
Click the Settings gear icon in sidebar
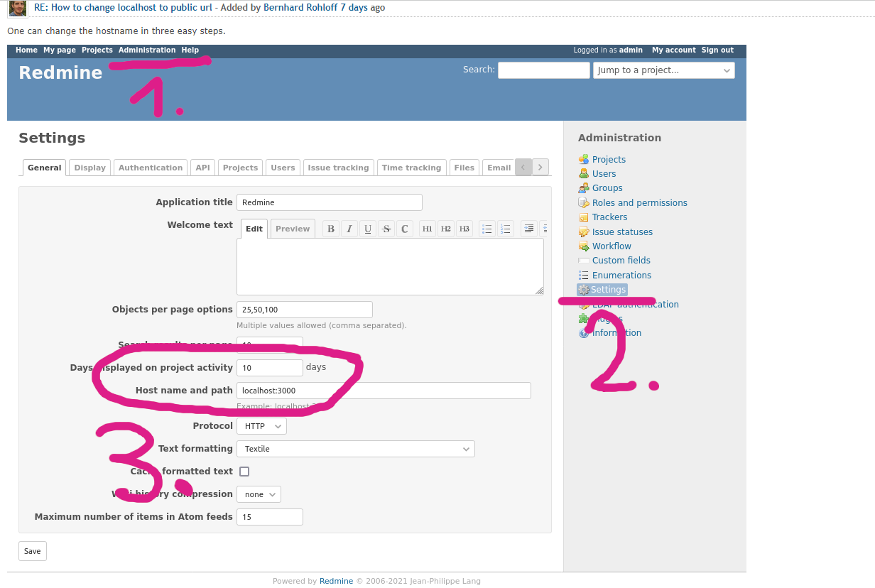coord(584,290)
